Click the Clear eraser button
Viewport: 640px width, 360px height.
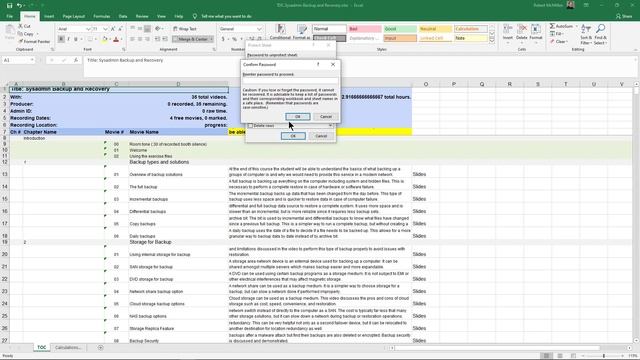point(558,42)
